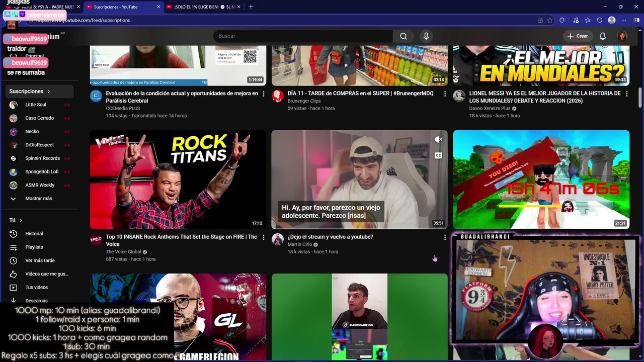Open Martin Cirio channel avatar
This screenshot has width=644, height=362.
(278, 239)
